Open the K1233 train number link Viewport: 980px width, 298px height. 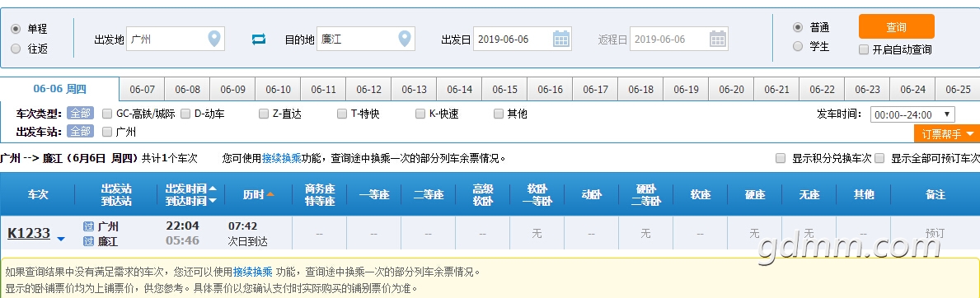(29, 234)
